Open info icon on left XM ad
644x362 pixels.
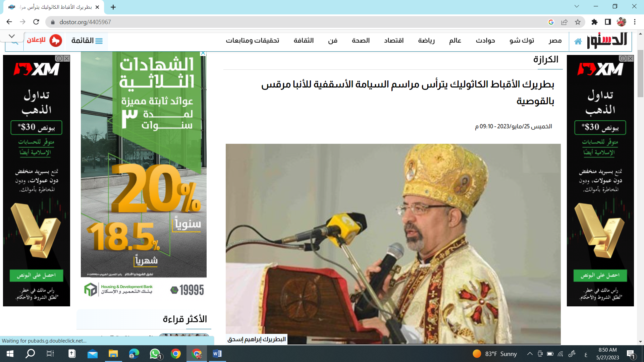[x=59, y=58]
